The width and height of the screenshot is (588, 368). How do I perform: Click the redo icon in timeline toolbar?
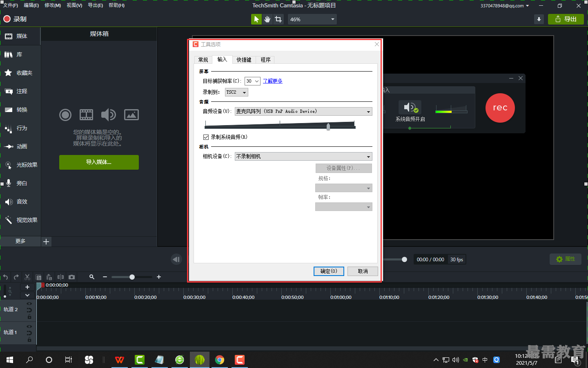click(x=16, y=277)
